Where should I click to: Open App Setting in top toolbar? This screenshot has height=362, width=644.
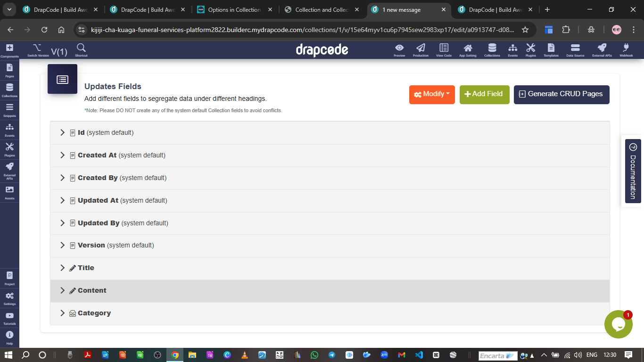click(x=468, y=50)
